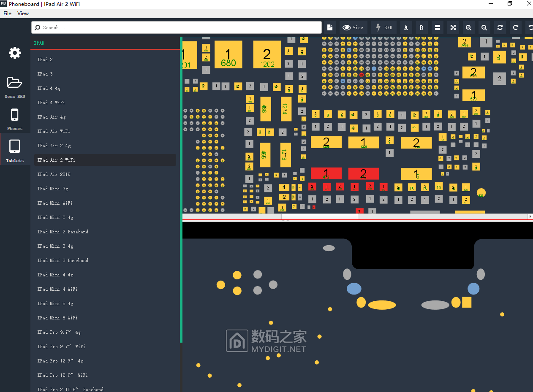Viewport: 533px width, 392px height.
Task: Open the File menu
Action: [x=7, y=14]
